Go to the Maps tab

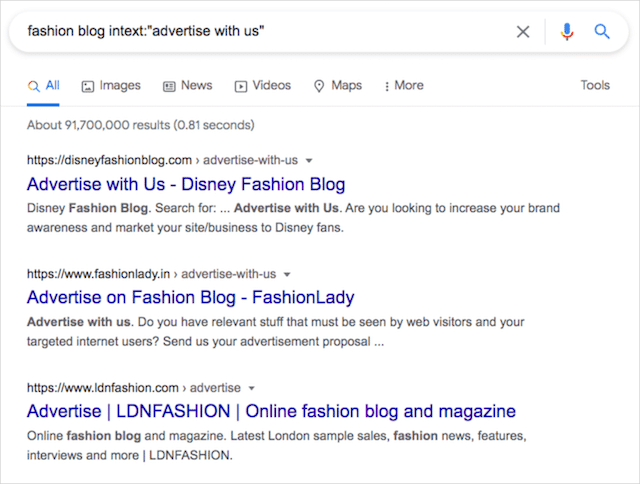337,86
